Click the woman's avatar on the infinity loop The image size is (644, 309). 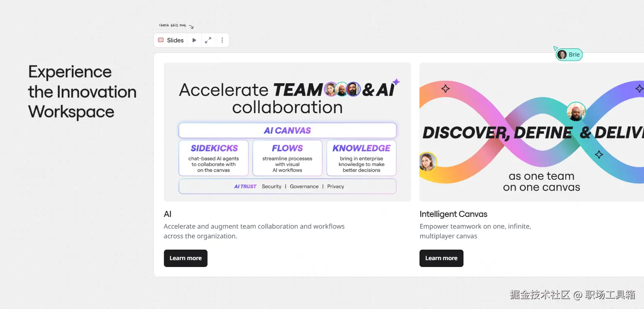(427, 162)
